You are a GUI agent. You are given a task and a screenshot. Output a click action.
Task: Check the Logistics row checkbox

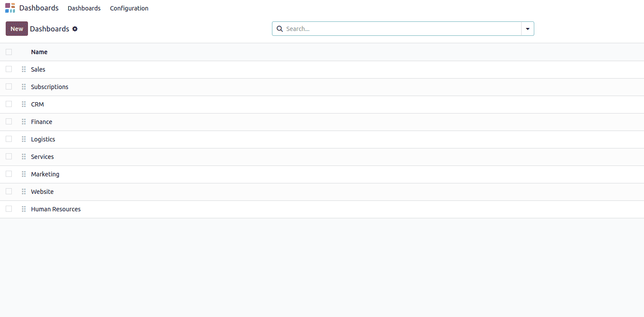pyautogui.click(x=9, y=139)
